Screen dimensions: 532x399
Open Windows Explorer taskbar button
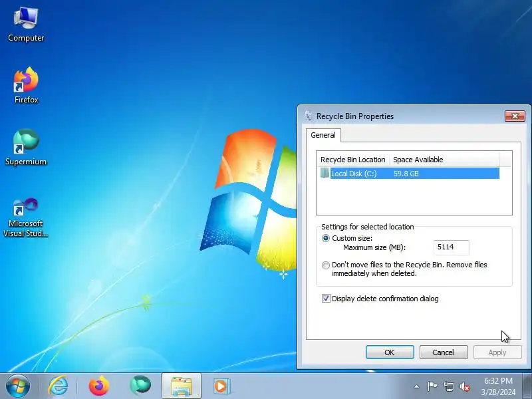coord(182,386)
